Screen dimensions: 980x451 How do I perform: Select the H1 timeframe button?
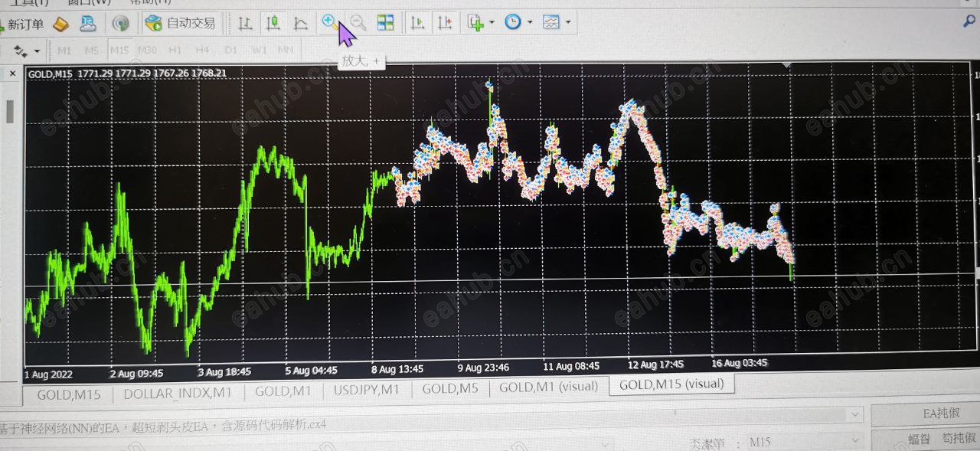point(175,51)
